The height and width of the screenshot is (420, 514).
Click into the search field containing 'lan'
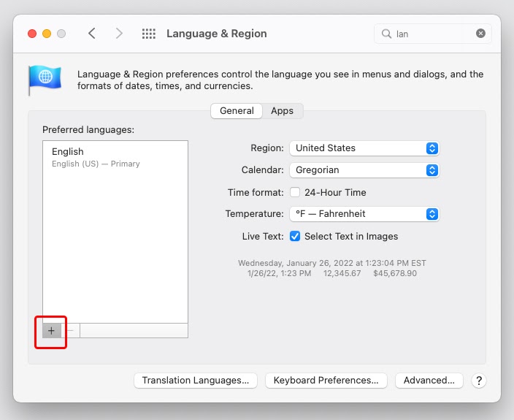point(433,34)
